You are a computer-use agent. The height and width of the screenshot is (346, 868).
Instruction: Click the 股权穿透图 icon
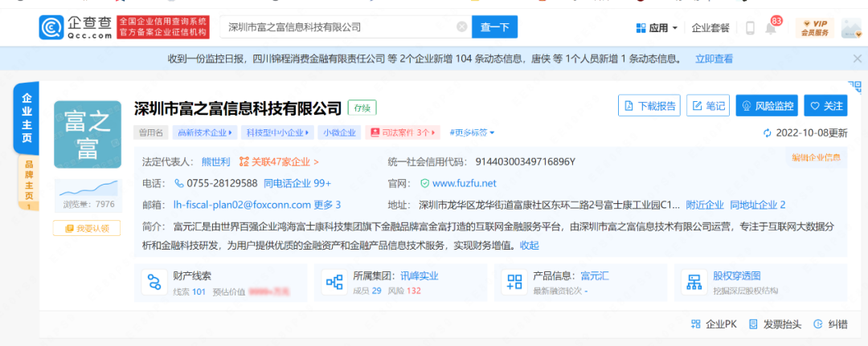(x=692, y=282)
